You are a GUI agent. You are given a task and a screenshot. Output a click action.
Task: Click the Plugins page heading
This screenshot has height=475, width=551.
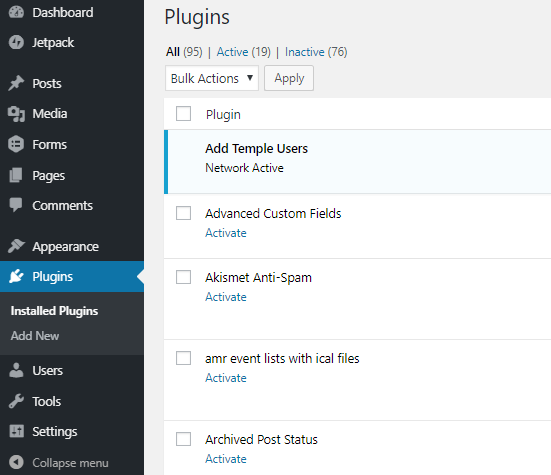pyautogui.click(x=197, y=17)
